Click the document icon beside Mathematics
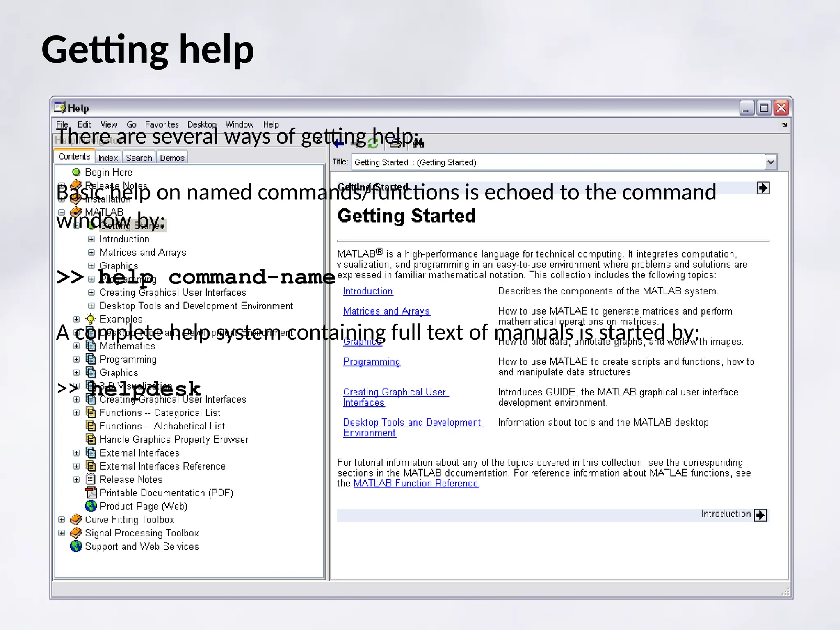840x630 pixels. [x=91, y=345]
